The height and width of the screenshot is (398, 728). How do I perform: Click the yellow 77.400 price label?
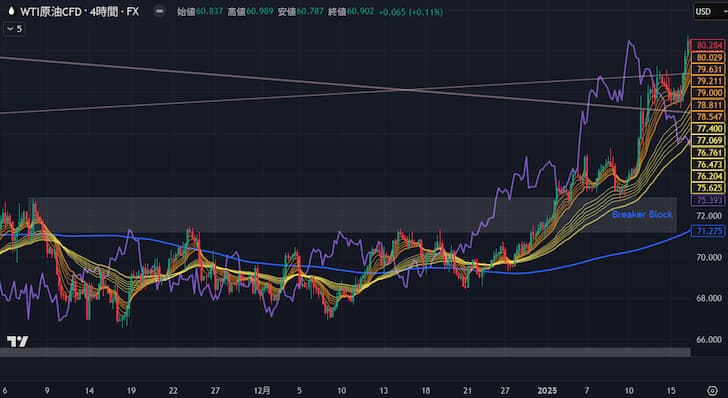[x=708, y=129]
